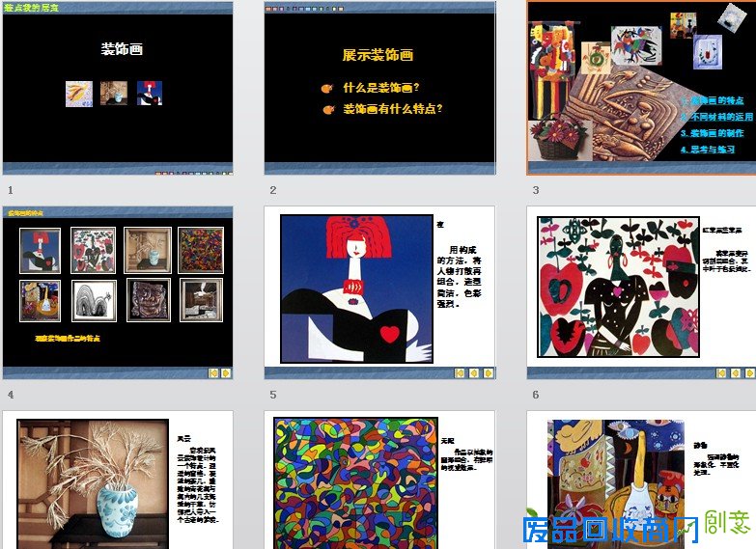Open the 思考与练习 link on slide 3
This screenshot has width=756, height=549.
click(x=712, y=150)
